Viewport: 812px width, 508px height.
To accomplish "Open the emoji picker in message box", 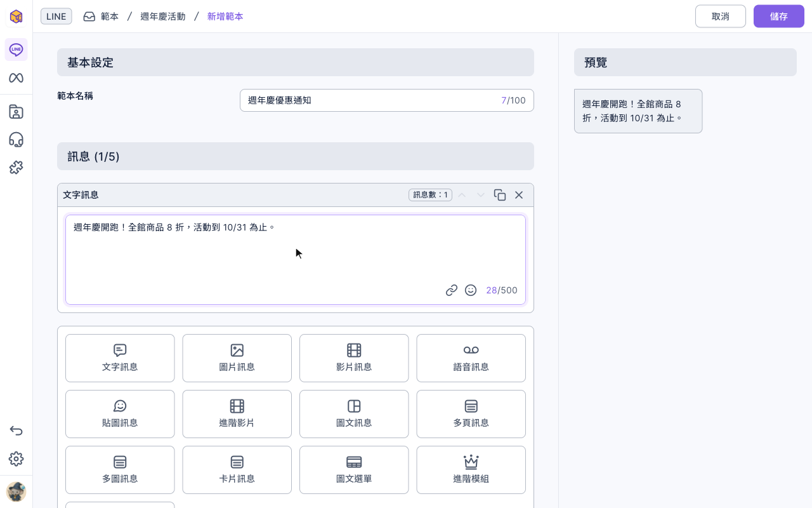I will (x=471, y=290).
